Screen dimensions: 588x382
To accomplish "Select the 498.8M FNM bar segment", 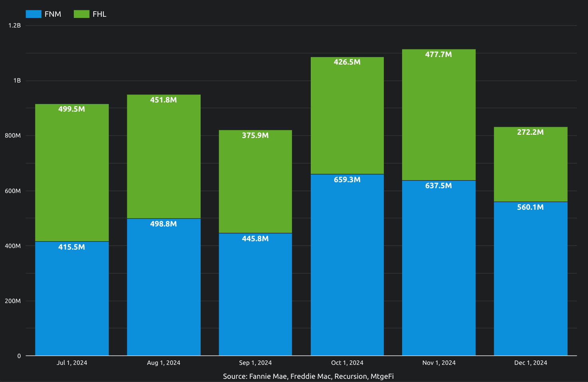I will point(164,287).
